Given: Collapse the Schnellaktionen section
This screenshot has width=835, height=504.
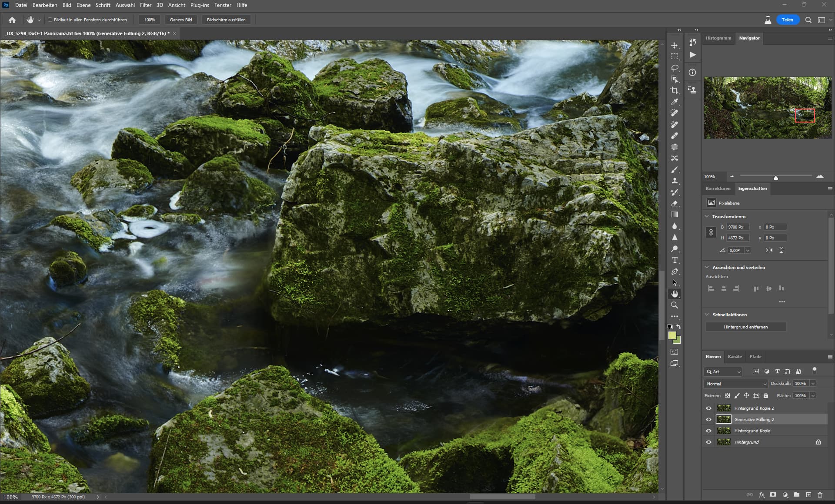Looking at the screenshot, I should (x=707, y=315).
